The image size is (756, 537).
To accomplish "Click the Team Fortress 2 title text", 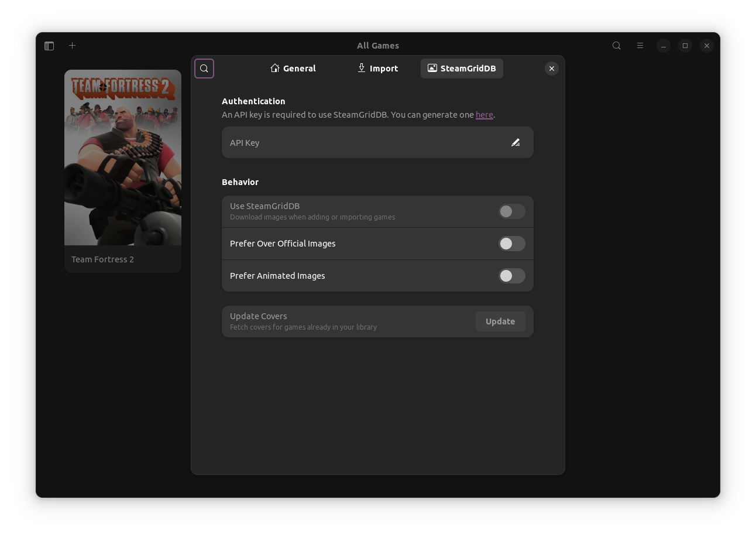I will tap(102, 259).
